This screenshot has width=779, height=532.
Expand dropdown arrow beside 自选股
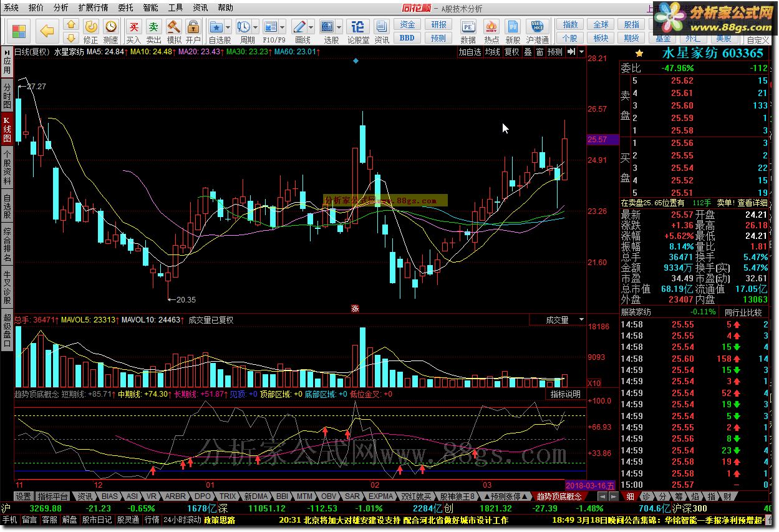[228, 27]
